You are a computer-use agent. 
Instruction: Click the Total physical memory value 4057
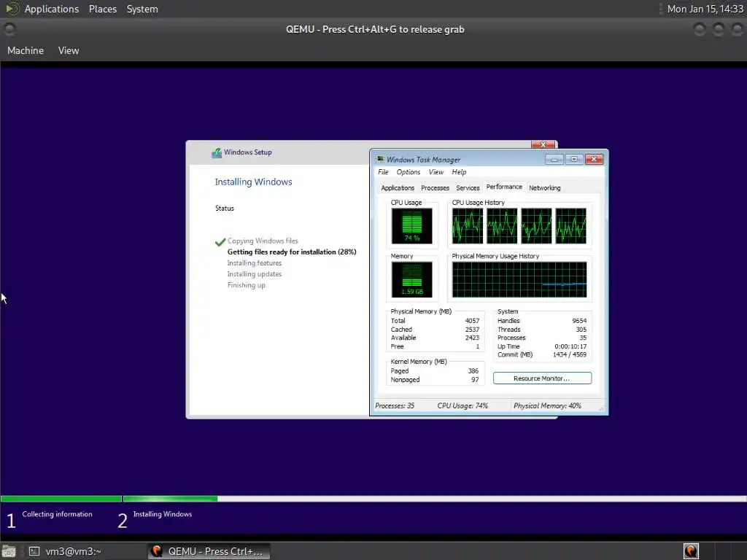pos(472,321)
